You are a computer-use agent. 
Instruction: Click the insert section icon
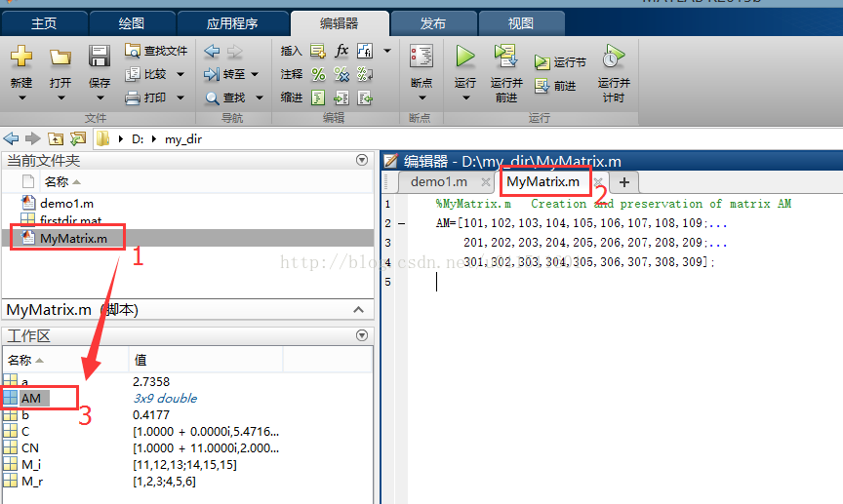point(318,51)
